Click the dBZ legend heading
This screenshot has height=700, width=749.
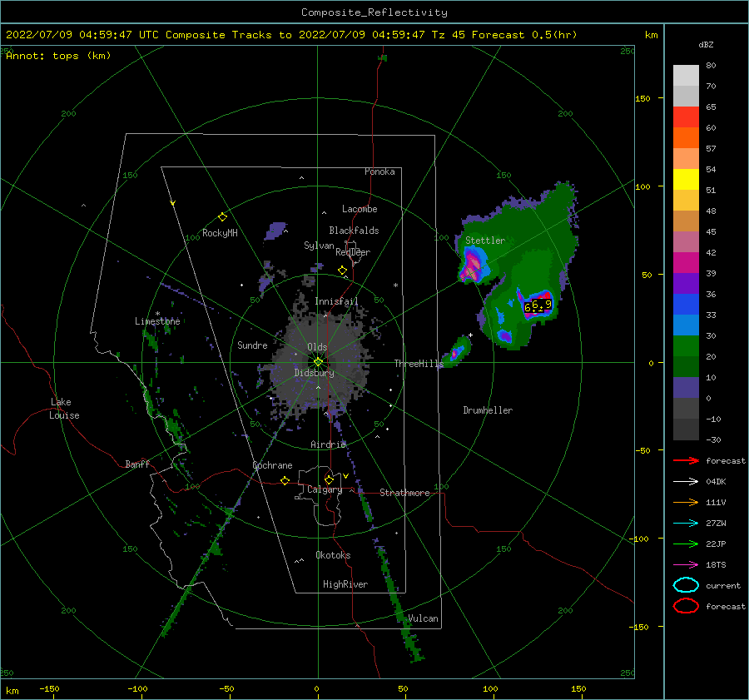(x=706, y=45)
